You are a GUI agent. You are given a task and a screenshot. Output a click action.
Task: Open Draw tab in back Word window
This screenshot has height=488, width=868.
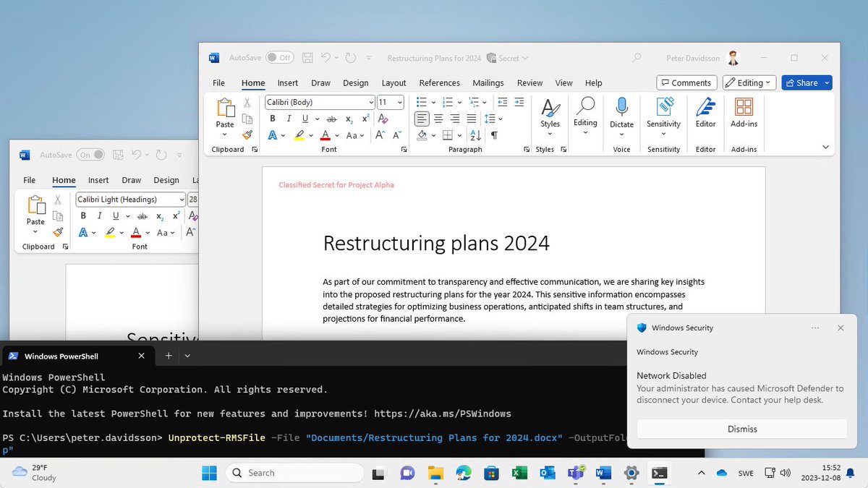pyautogui.click(x=132, y=180)
